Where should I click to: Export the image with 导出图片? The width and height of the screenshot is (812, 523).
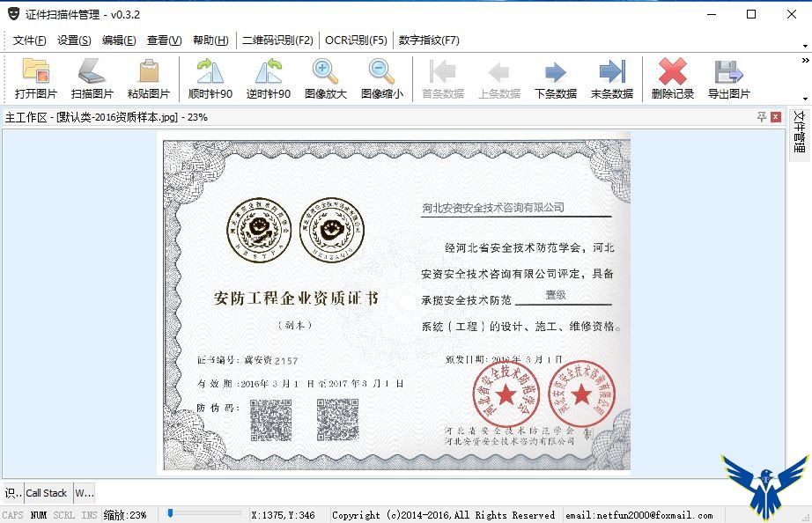(728, 78)
